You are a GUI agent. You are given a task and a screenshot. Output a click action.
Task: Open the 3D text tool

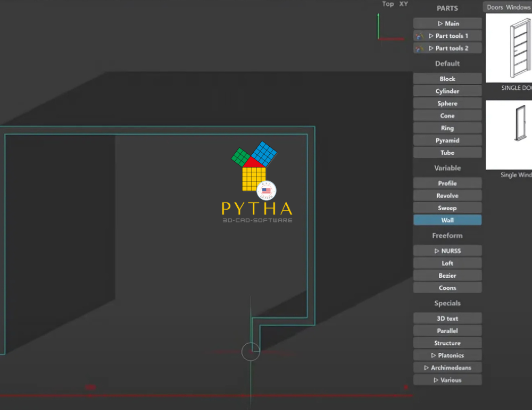tap(447, 318)
